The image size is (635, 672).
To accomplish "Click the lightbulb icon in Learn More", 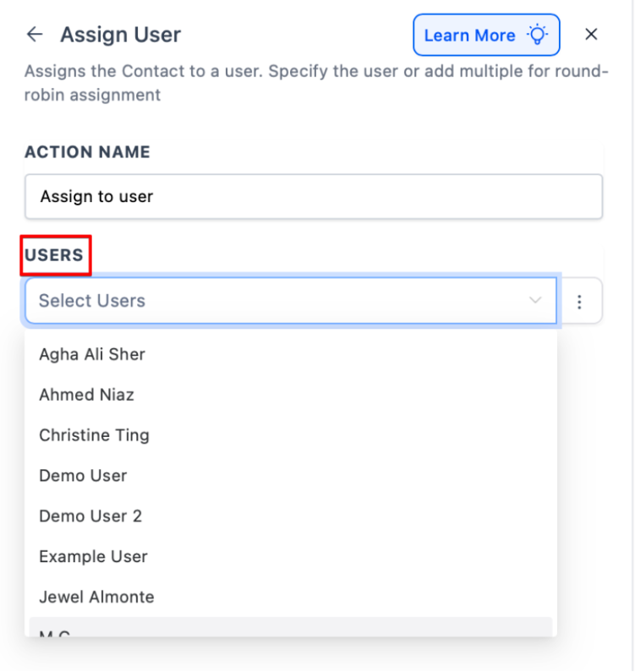I will pyautogui.click(x=537, y=35).
